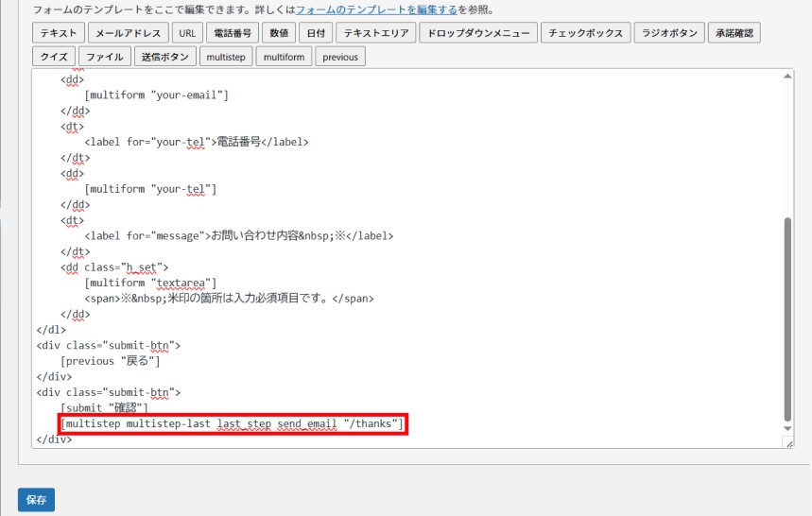Add an 承諾確認 acceptance tag
Screen dimensions: 812x516
[735, 33]
